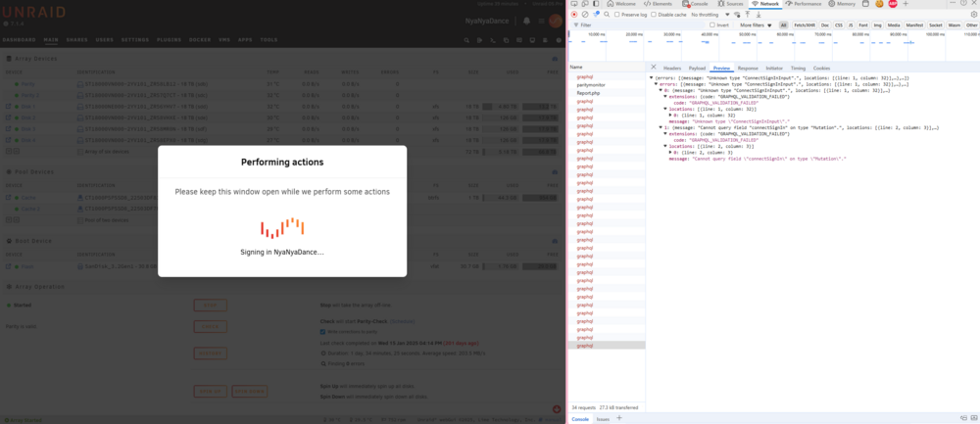Check the Invert filter checkbox

pyautogui.click(x=712, y=25)
